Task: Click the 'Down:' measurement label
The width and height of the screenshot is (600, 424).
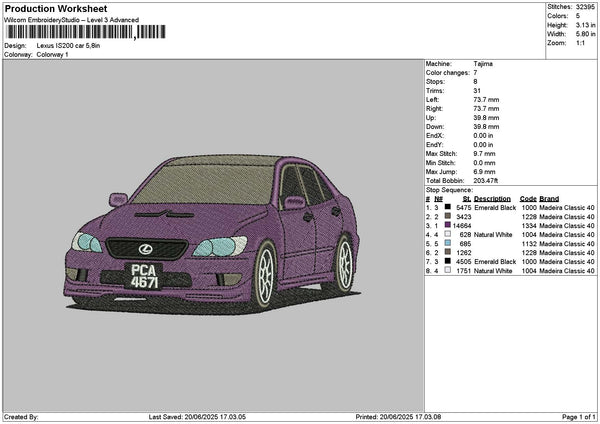Action: (x=435, y=127)
